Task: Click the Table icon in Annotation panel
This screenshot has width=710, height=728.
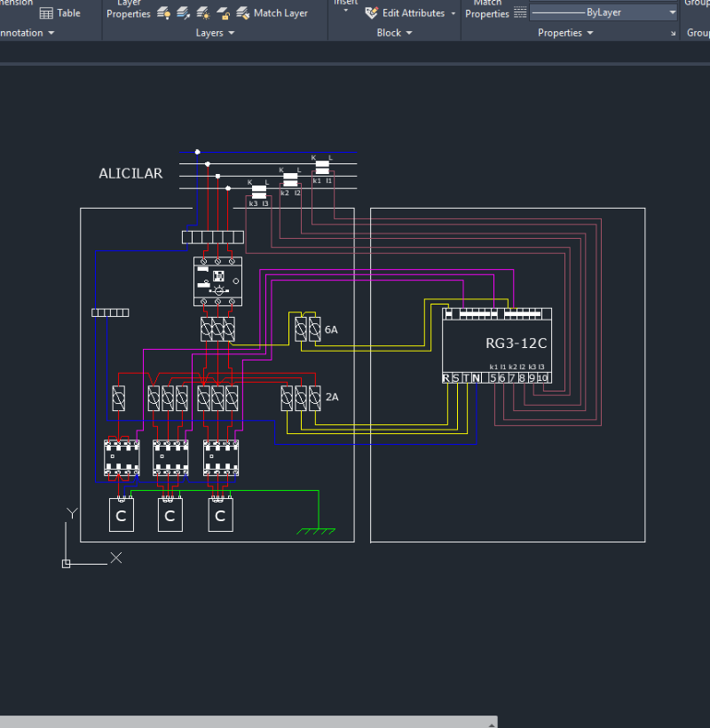Action: [x=46, y=13]
